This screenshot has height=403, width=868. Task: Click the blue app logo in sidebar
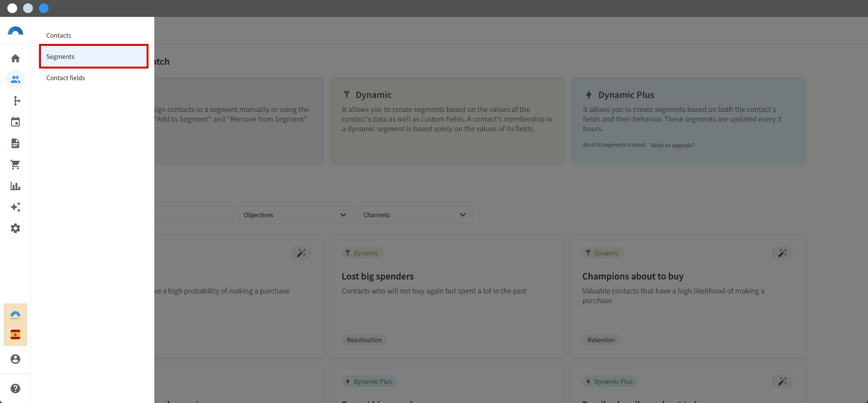[x=15, y=31]
